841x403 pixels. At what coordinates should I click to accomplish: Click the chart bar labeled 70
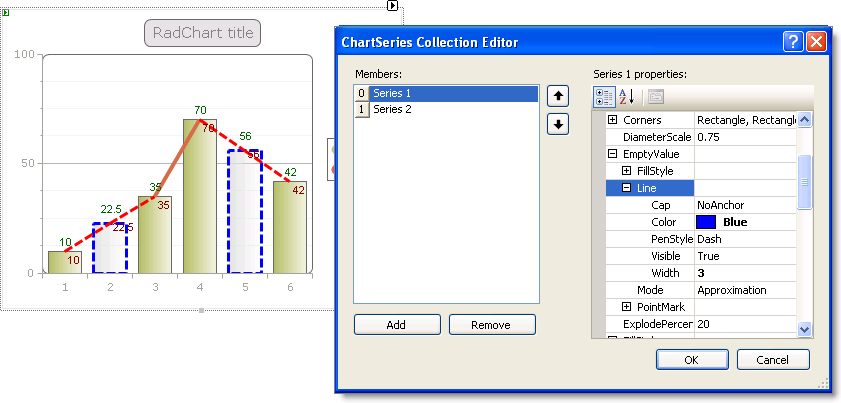coord(200,196)
